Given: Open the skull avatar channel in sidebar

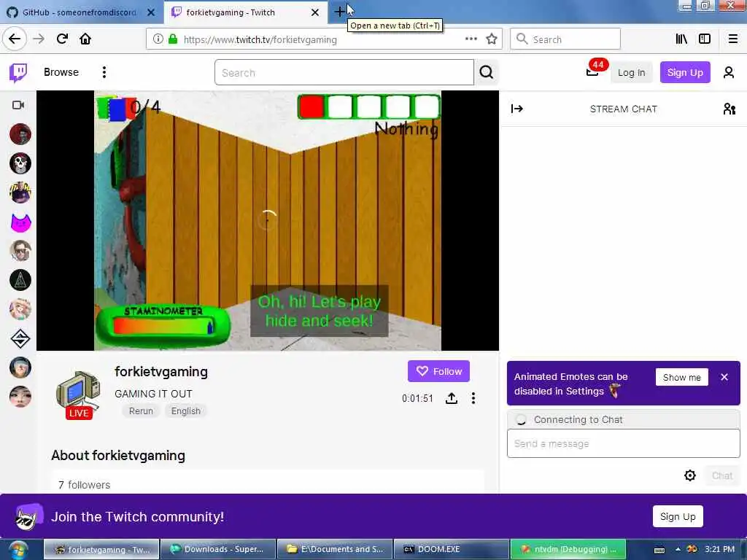Looking at the screenshot, I should point(20,163).
